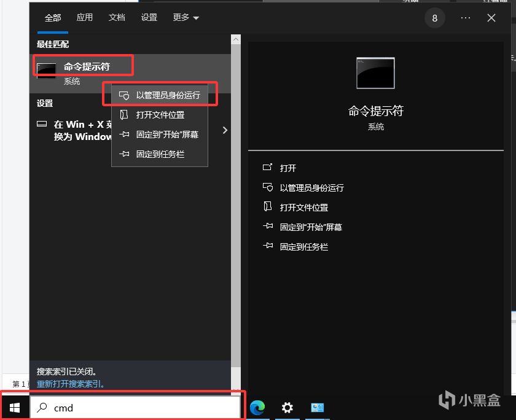This screenshot has height=420, width=516.
Task: Click the rewards badge showing 8
Action: click(x=434, y=18)
